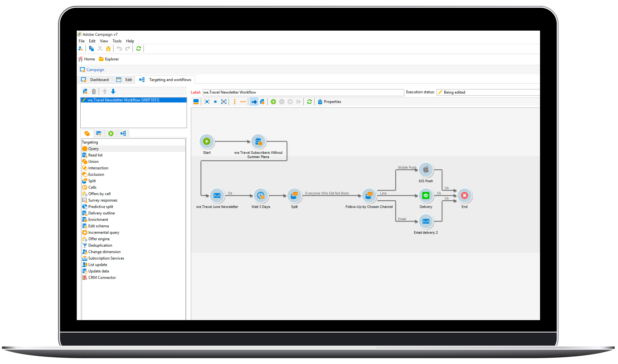618x364 pixels.
Task: Select we.Travel Newsletter Workflow list entry
Action: (x=123, y=100)
